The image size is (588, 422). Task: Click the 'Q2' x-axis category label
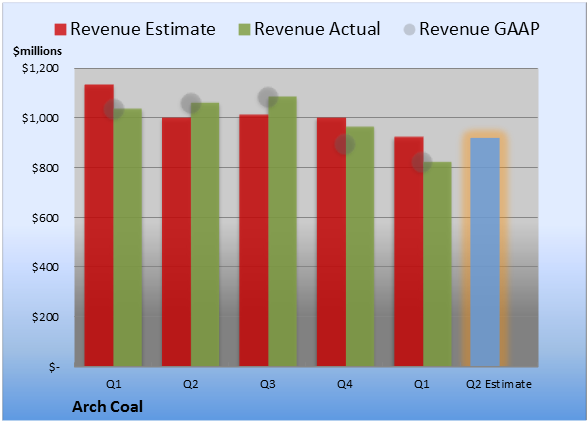pyautogui.click(x=190, y=384)
